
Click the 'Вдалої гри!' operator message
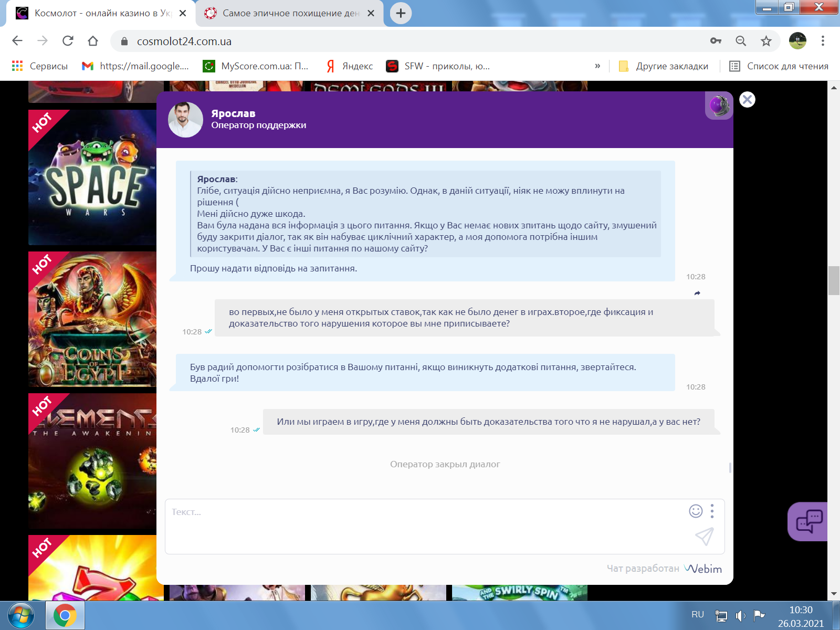(214, 379)
